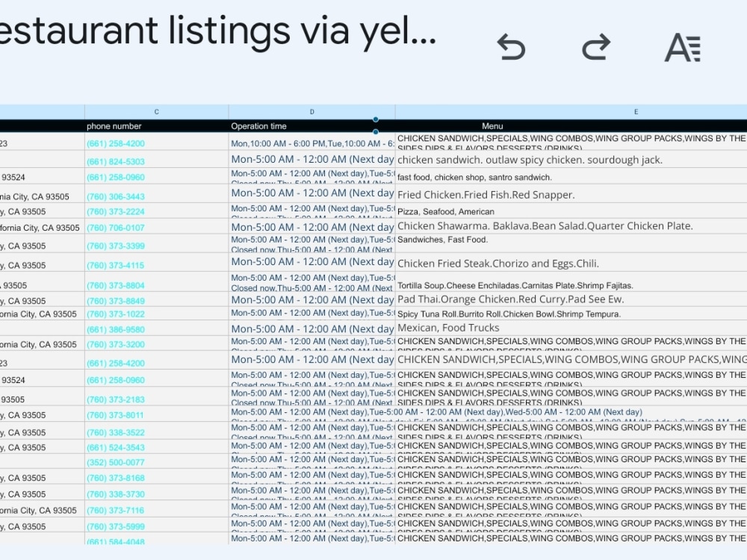747x560 pixels.
Task: Open phone link (760) 373-5999
Action: point(116,526)
